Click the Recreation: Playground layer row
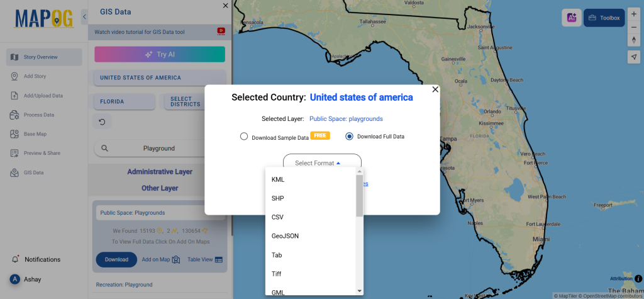Viewport: 644px width, 299px height. 125,285
